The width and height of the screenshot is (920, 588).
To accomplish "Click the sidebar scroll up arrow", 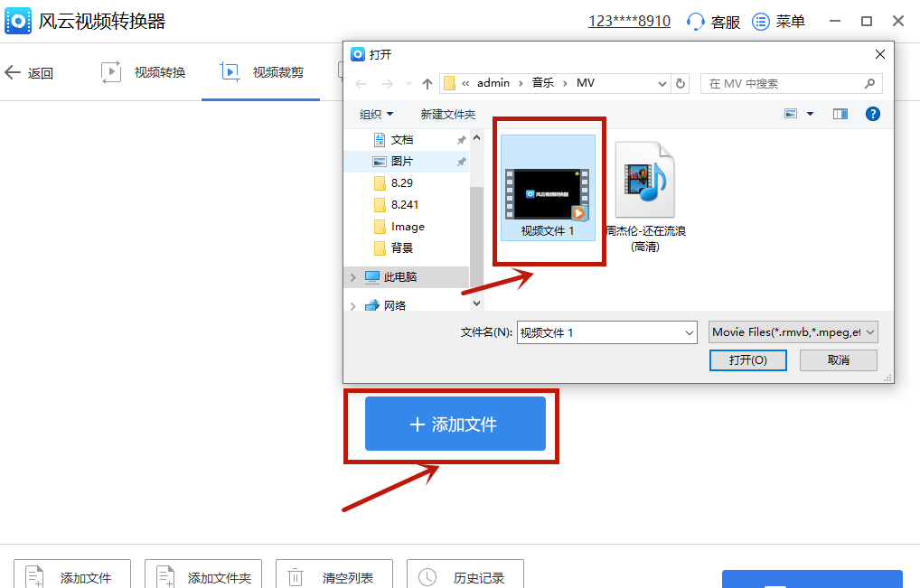I will point(476,138).
